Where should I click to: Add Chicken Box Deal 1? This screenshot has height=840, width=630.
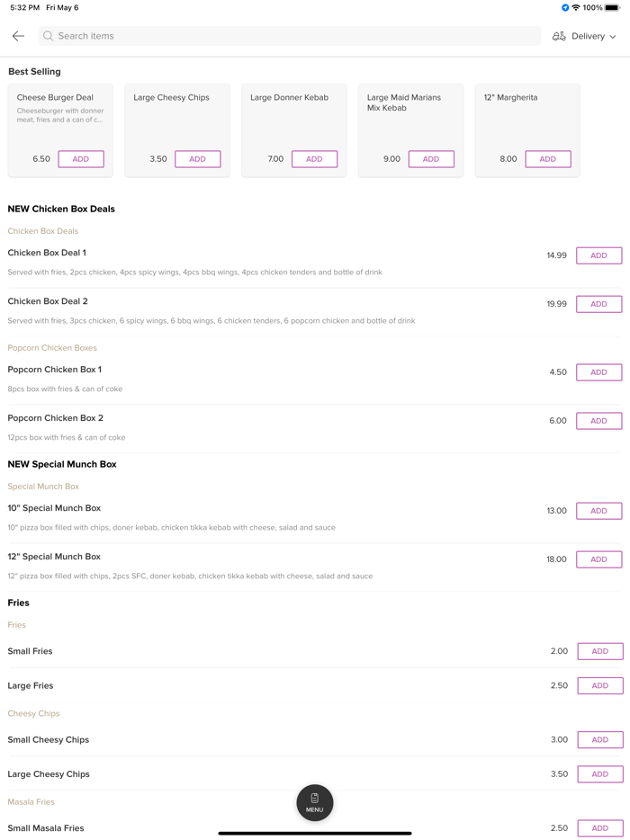coord(598,255)
